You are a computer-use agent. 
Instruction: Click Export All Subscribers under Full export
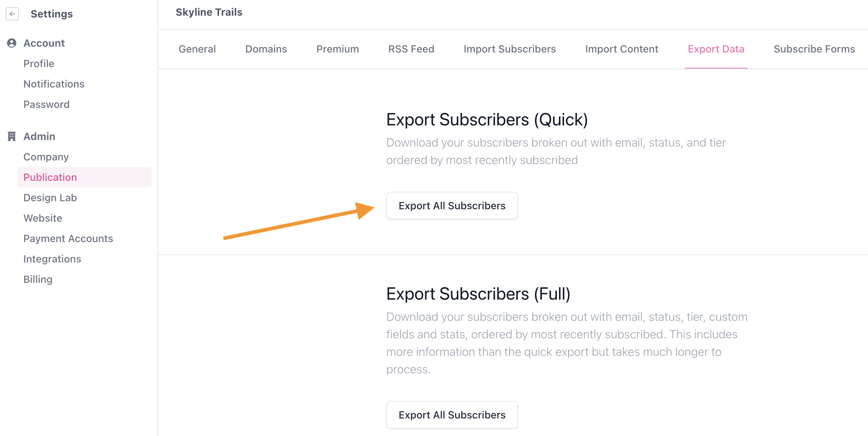[x=452, y=415]
